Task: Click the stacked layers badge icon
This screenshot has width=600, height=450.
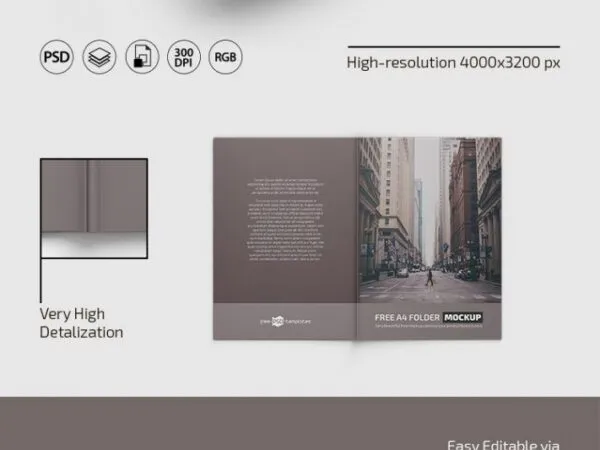Action: (99, 57)
